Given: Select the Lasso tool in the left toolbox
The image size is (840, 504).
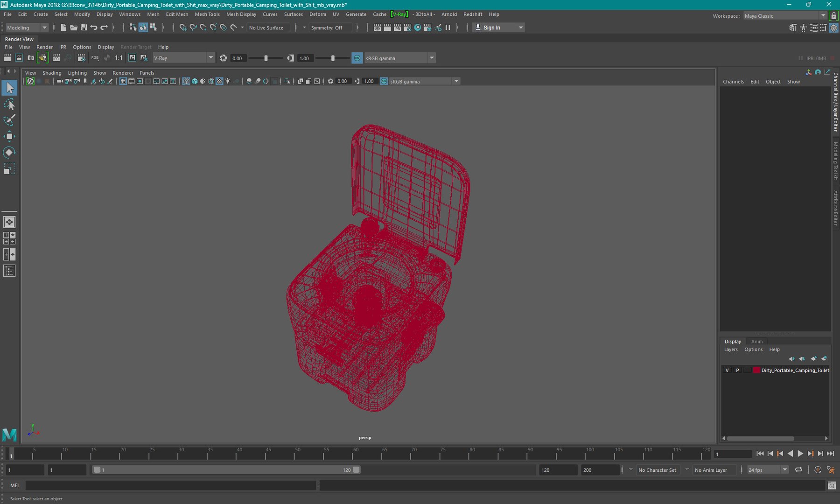Looking at the screenshot, I should (x=9, y=104).
